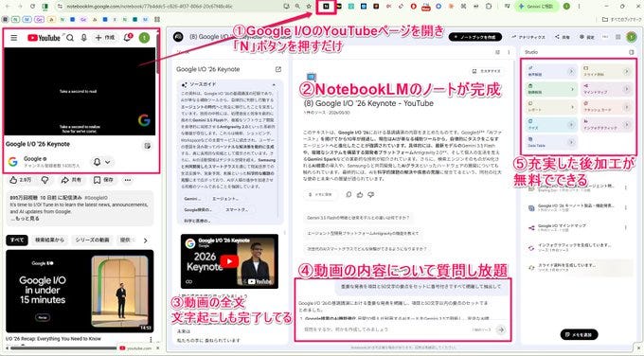644x356 pixels.
Task: Open slide deck tile in Studio
Action: coord(606,71)
